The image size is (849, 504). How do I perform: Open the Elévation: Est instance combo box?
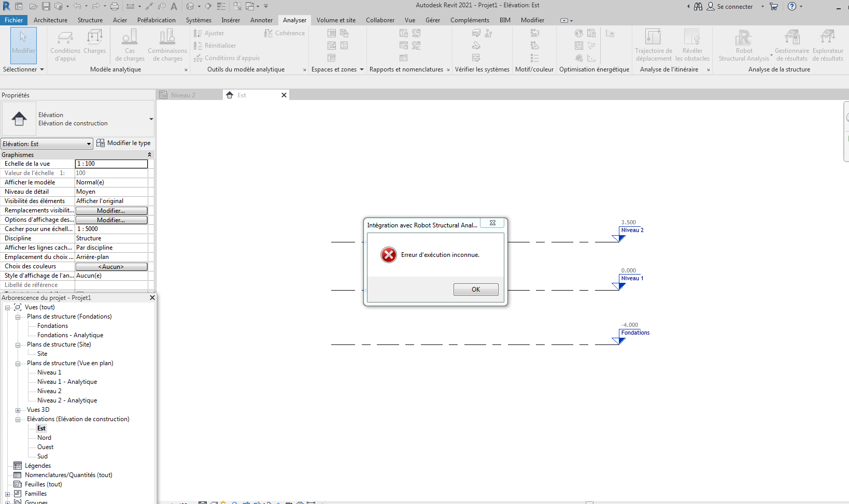pos(47,143)
